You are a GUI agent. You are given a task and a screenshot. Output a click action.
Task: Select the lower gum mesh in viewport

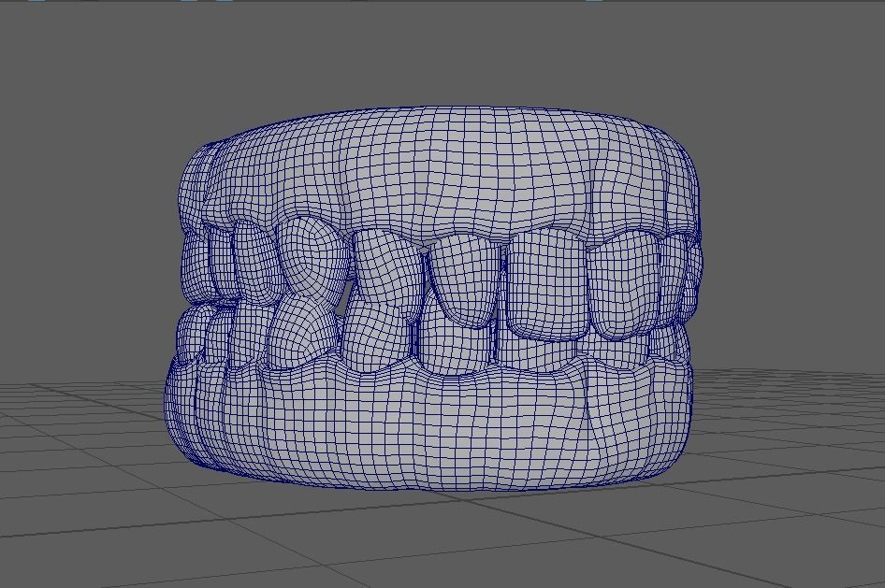pos(429,423)
